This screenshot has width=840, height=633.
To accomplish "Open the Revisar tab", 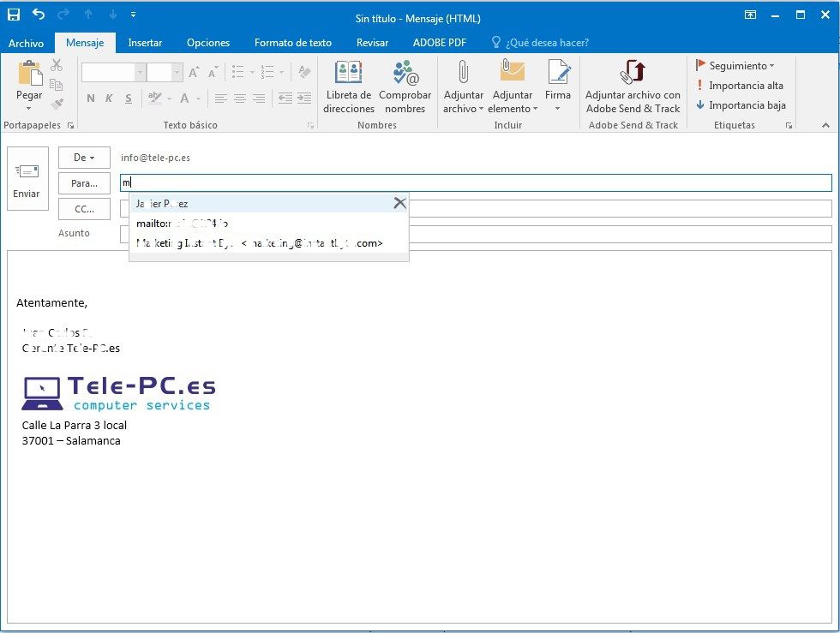I will point(372,43).
